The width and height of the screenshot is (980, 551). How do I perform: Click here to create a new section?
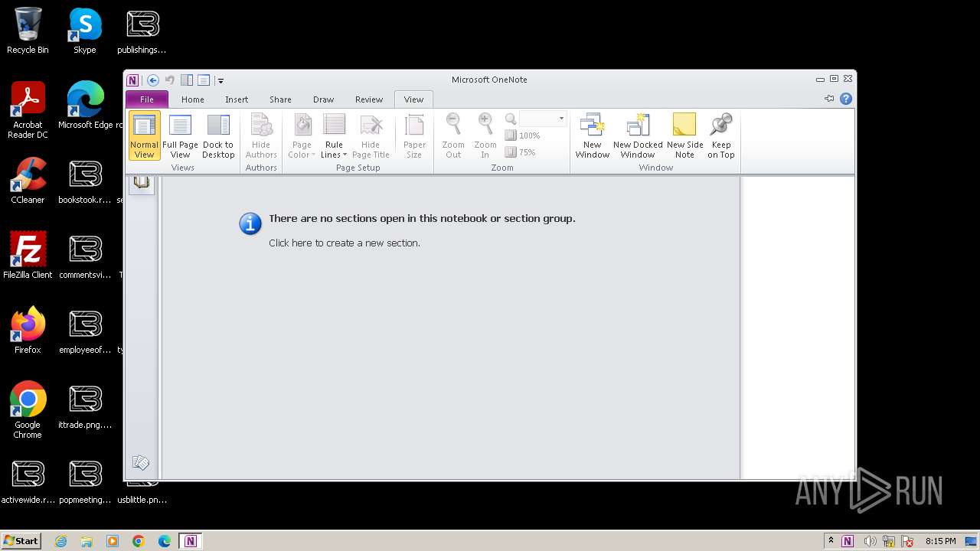coord(345,243)
